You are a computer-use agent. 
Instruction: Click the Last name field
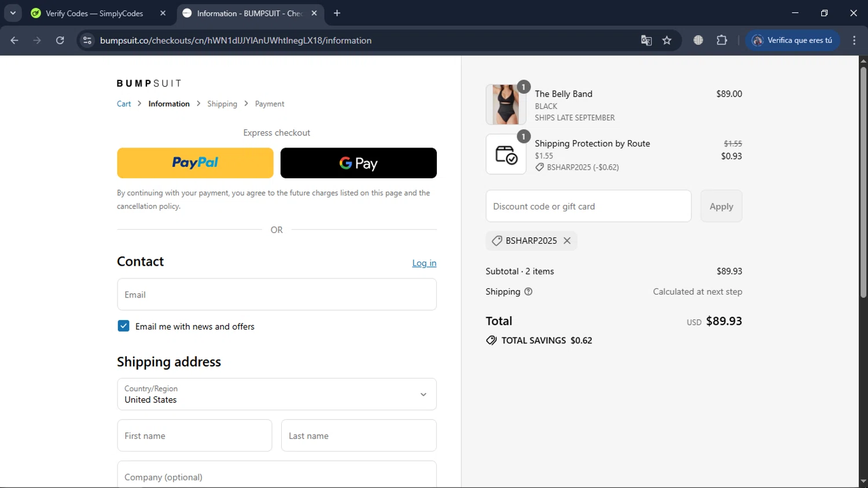359,435
